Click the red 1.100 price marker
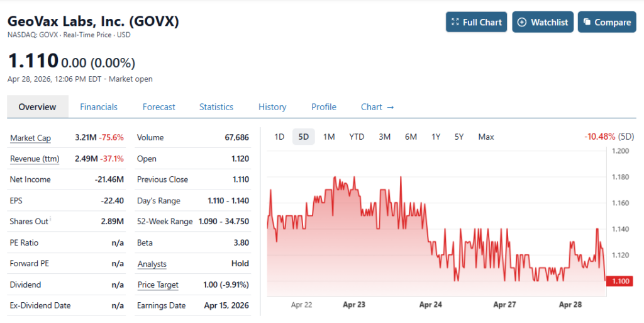This screenshot has width=644, height=323. (x=619, y=281)
